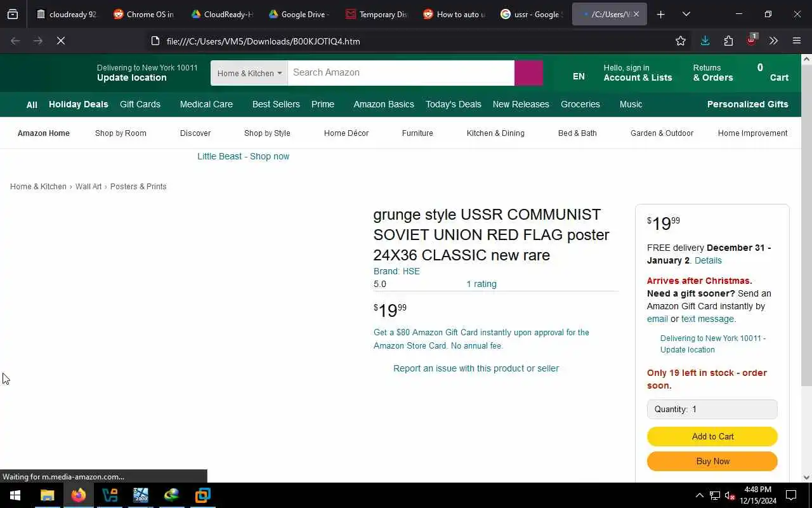Open Prime

[323, 104]
